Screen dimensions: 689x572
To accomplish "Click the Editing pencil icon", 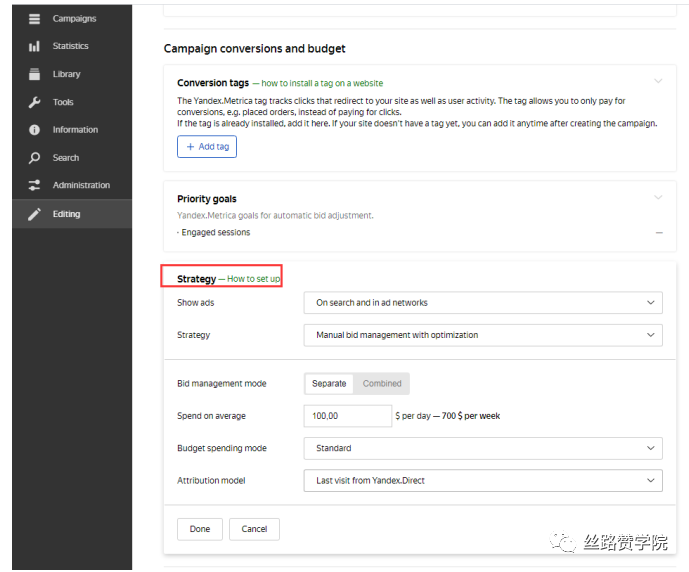I will pyautogui.click(x=35, y=214).
